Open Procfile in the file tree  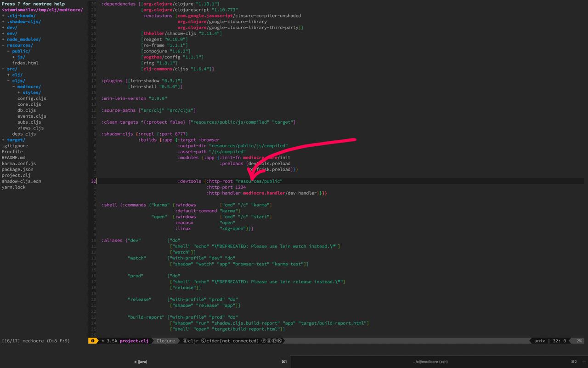12,152
